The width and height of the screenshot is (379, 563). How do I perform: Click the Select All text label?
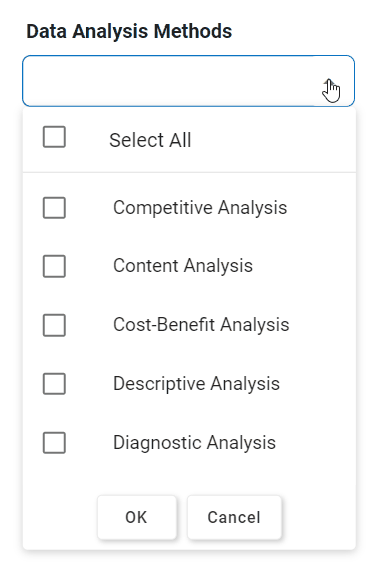point(150,140)
